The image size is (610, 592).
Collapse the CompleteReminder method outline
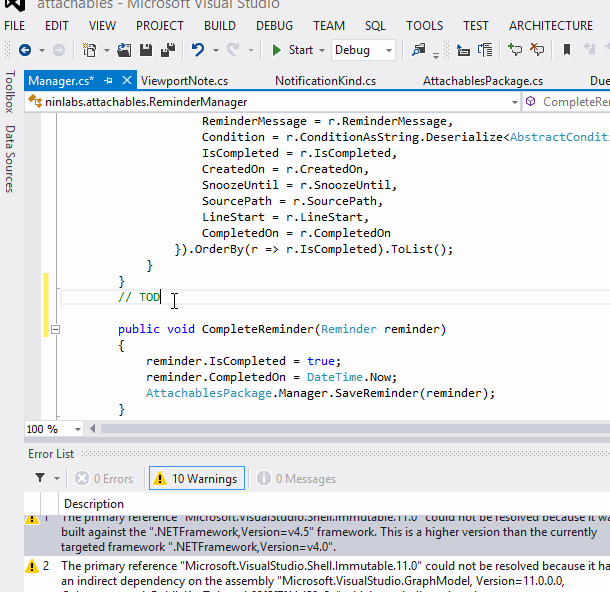point(56,329)
